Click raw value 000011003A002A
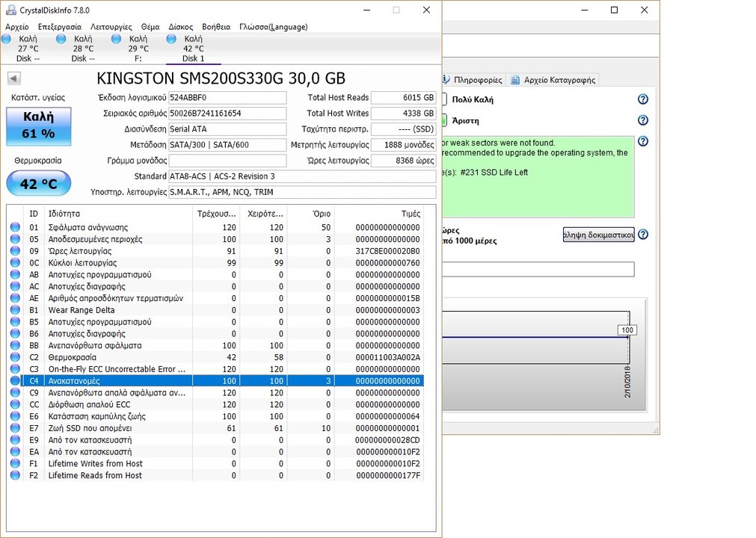The height and width of the screenshot is (538, 756). 387,357
